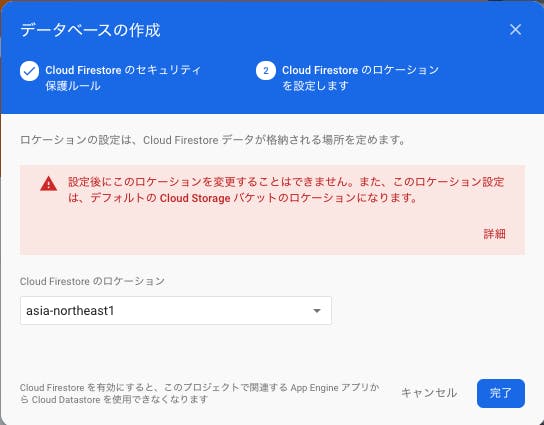Viewport: 544px width, 425px height.
Task: Click the ロケーションの設定は description text
Action: pyautogui.click(x=213, y=140)
